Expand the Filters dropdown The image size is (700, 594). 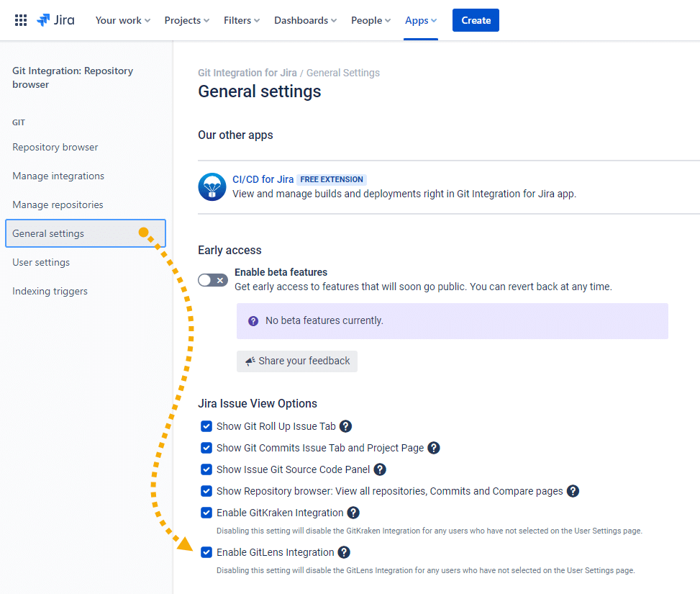click(242, 21)
